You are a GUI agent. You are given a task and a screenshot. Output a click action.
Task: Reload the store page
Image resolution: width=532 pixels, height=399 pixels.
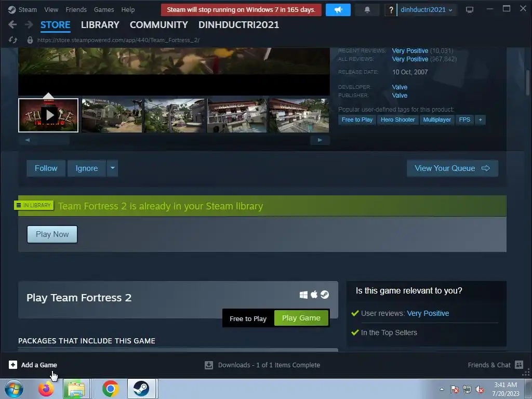pos(13,40)
